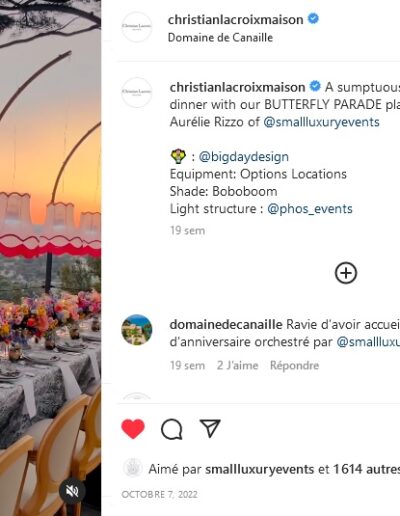Screen dimensions: 400x516
Task: Open the christianlacroixmaison username in the header
Action: tap(236, 20)
